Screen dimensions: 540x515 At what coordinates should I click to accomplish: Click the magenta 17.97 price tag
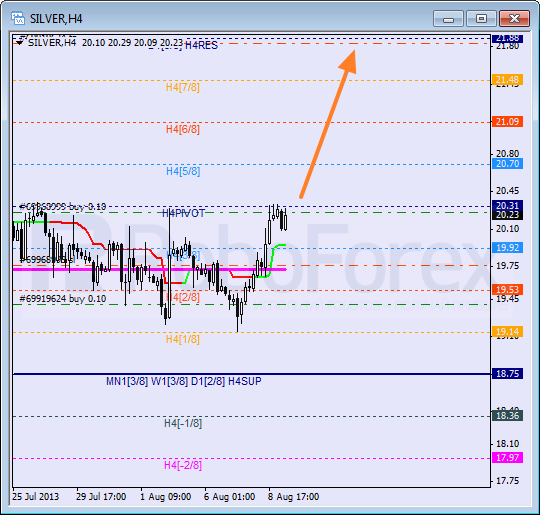507,457
